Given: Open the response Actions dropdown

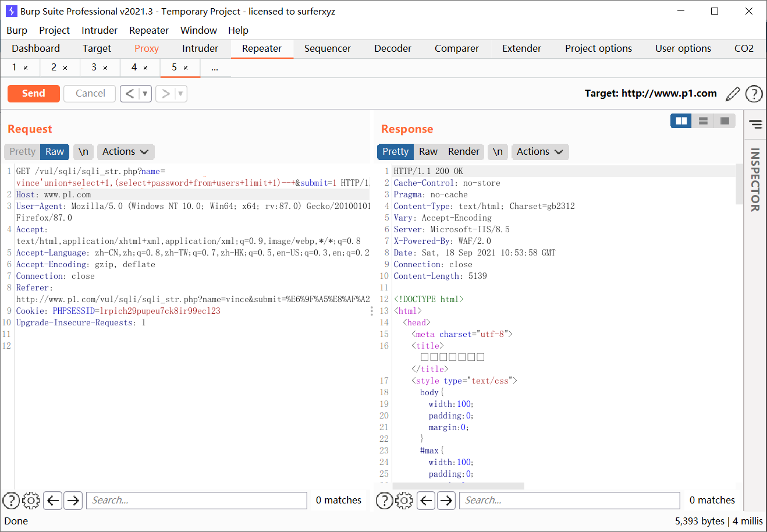Looking at the screenshot, I should (540, 152).
